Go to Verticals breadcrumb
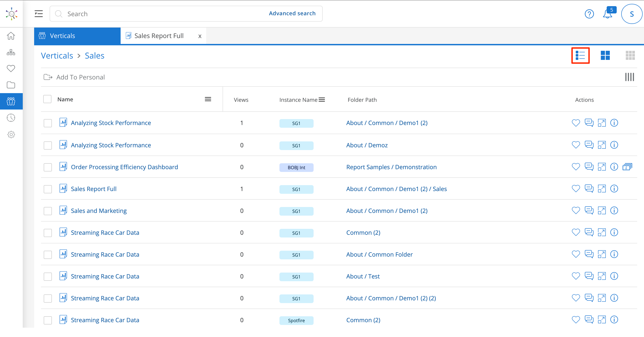The height and width of the screenshot is (337, 644). coord(57,56)
